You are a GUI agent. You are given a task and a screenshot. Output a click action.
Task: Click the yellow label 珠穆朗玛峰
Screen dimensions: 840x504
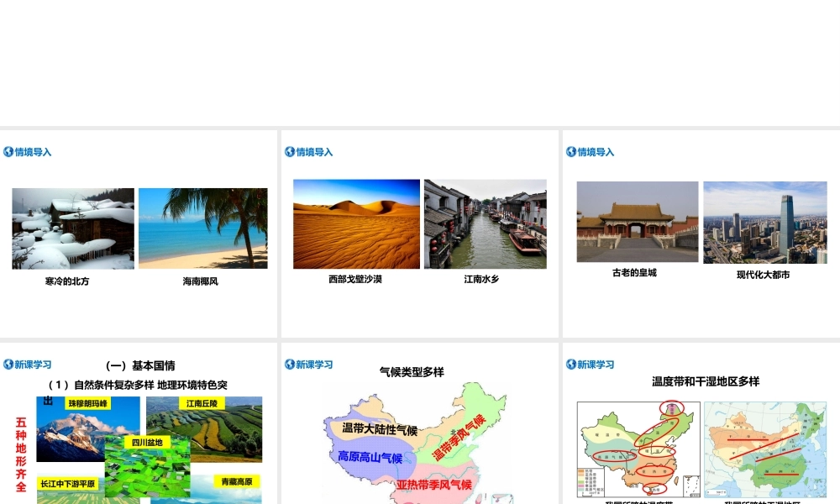pos(88,403)
